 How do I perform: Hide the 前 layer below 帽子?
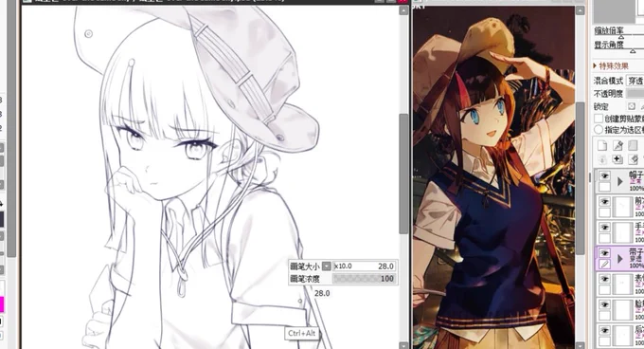click(x=604, y=201)
